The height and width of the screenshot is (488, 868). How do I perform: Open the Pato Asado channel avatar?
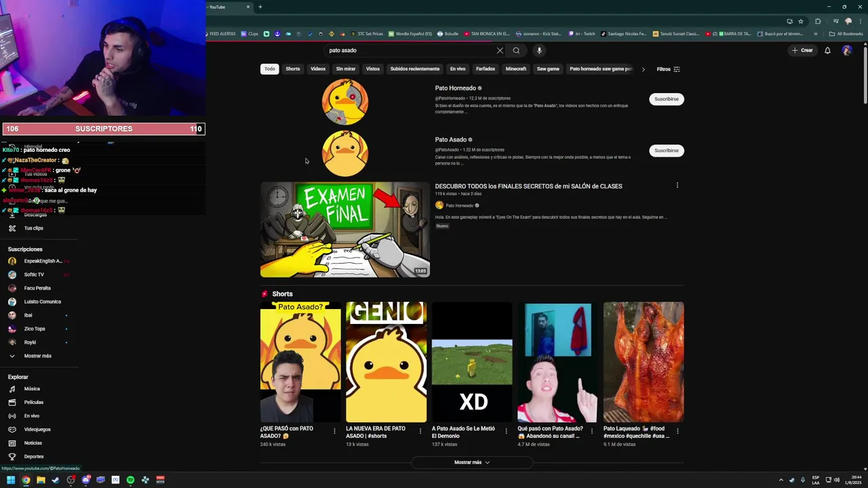click(345, 154)
